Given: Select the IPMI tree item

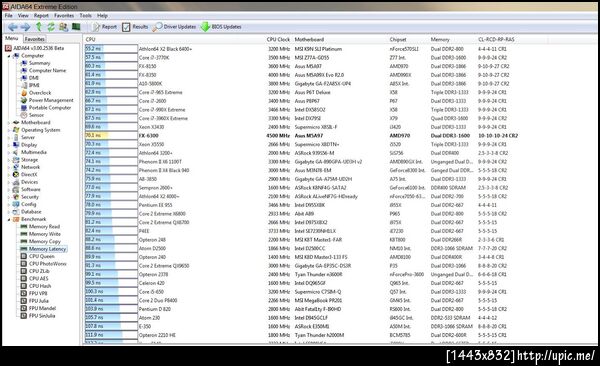Looking at the screenshot, I should 30,85.
